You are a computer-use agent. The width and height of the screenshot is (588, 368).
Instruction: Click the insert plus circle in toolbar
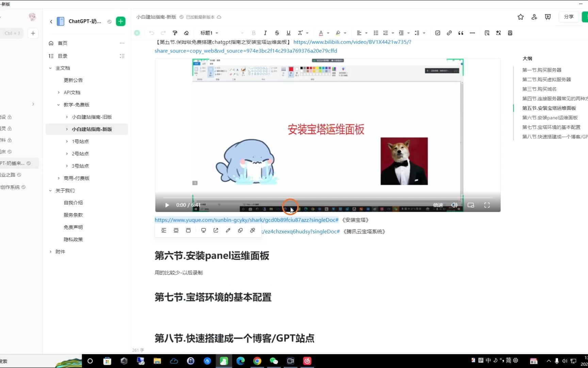(x=137, y=33)
